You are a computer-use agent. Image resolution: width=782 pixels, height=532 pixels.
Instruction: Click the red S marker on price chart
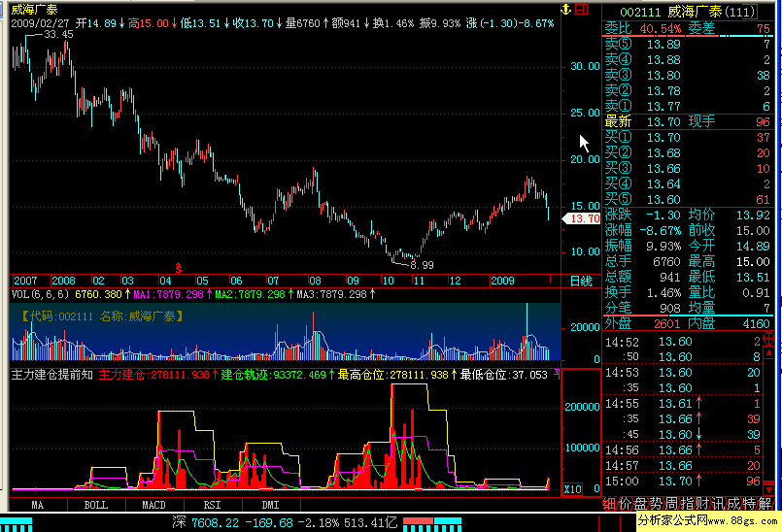(178, 268)
